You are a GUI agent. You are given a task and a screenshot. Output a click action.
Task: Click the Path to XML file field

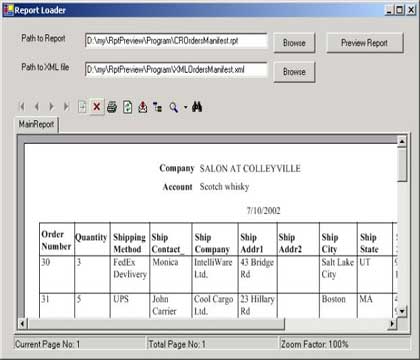[176, 70]
